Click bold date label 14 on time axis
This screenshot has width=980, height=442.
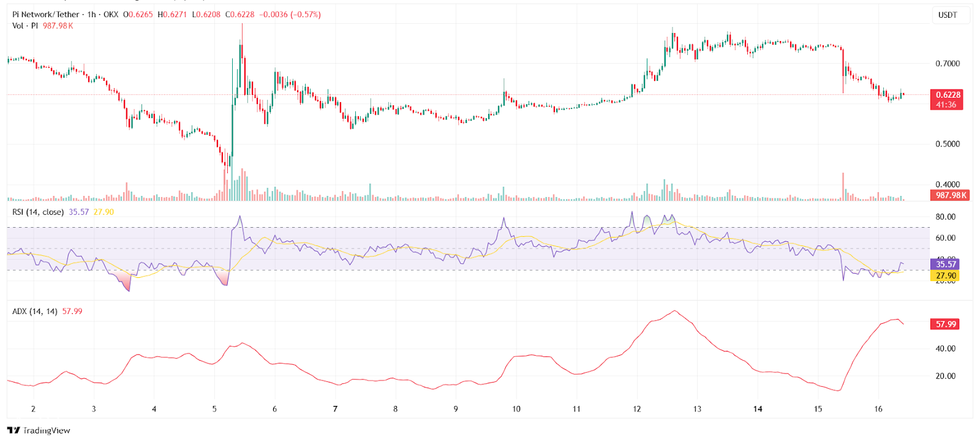[758, 409]
